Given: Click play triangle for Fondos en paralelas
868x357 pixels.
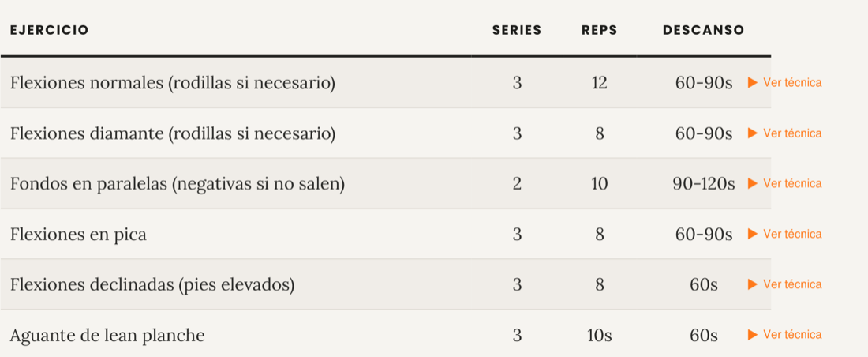Looking at the screenshot, I should click(752, 183).
